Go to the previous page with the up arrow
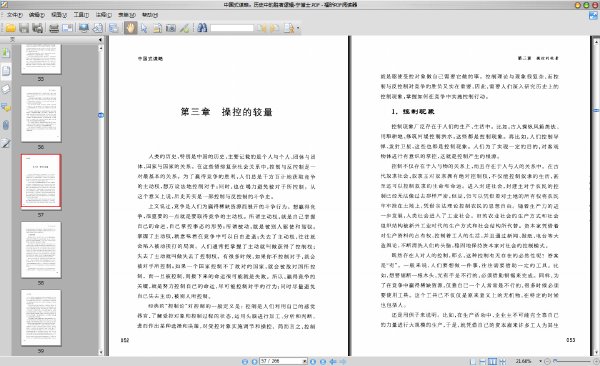This screenshot has height=366, width=600. pyautogui.click(x=254, y=361)
